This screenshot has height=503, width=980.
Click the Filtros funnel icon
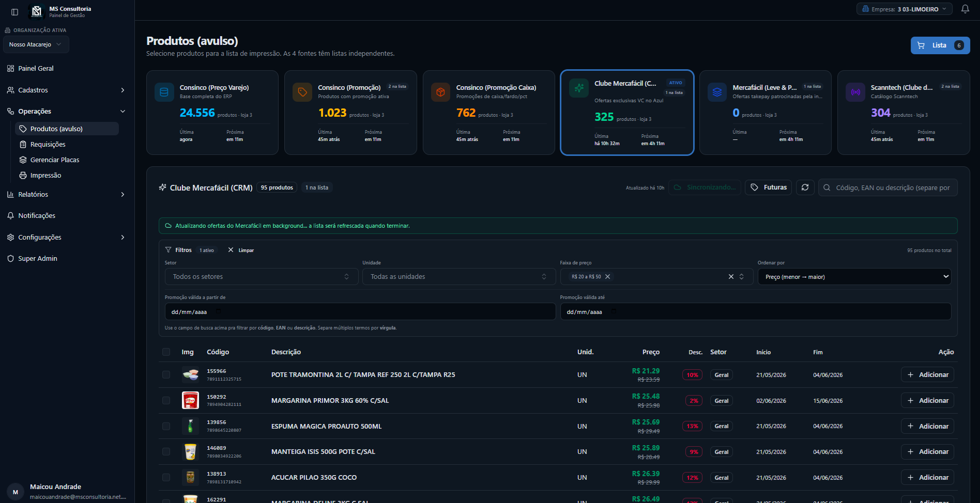pyautogui.click(x=168, y=250)
